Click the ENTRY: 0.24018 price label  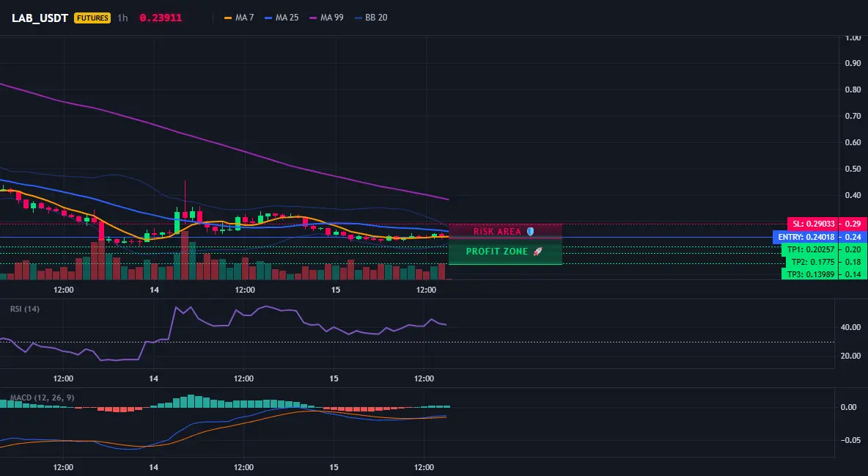tap(806, 237)
